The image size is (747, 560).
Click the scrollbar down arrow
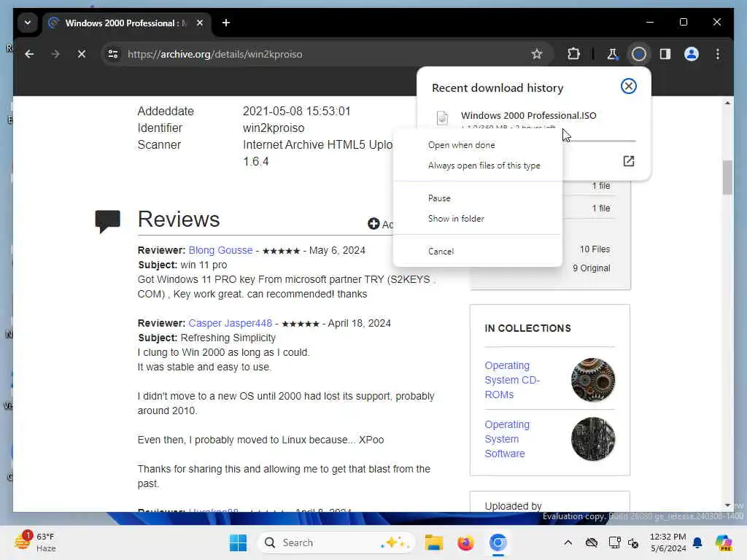(727, 505)
